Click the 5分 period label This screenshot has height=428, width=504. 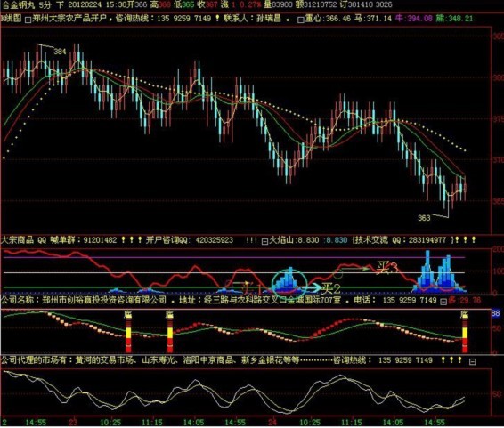(x=45, y=4)
